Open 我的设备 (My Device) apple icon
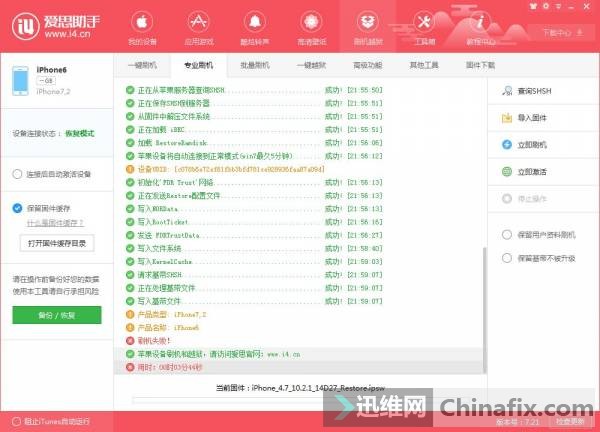Screen dimensions: 600x432 tap(142, 22)
